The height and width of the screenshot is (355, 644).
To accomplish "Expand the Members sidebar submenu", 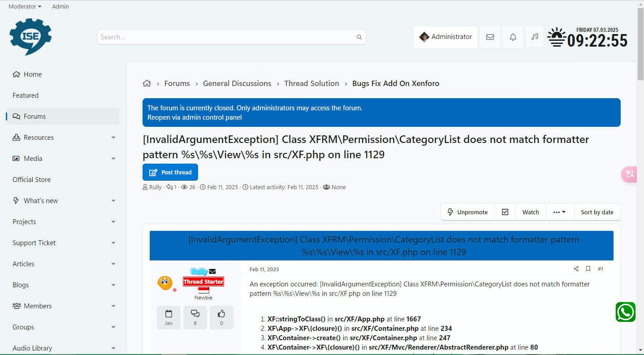I will (x=113, y=306).
